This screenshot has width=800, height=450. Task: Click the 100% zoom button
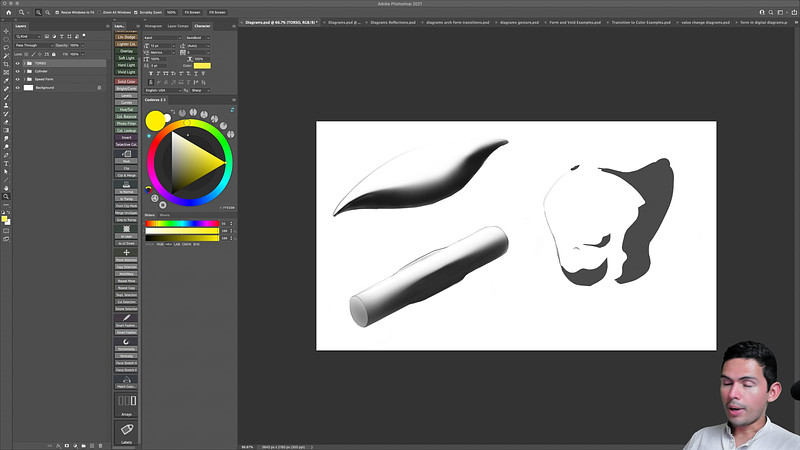pyautogui.click(x=171, y=12)
